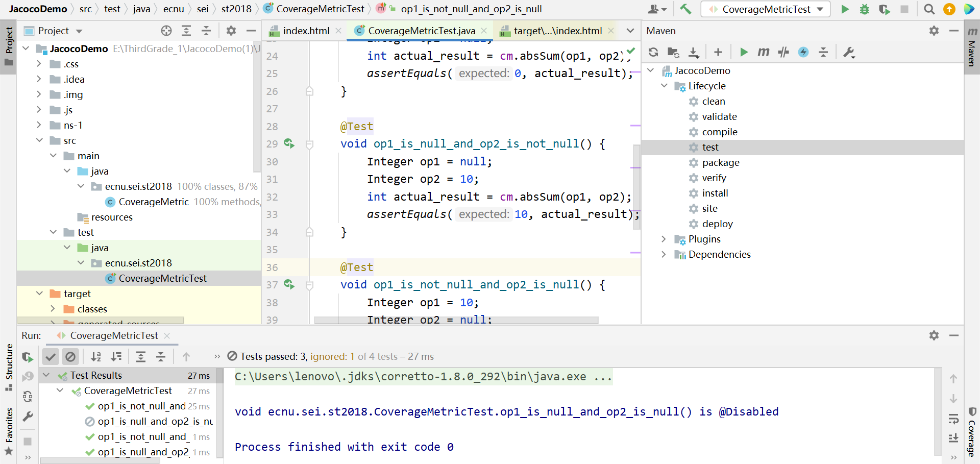Screen dimensions: 980x464
Task: Toggle Show Ignored tests button
Action: (x=70, y=357)
